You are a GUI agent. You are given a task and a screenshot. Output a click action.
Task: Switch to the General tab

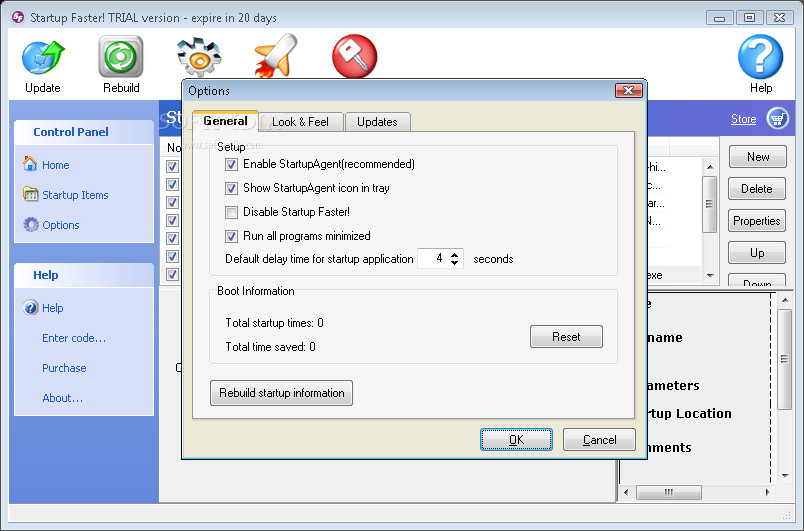click(225, 121)
